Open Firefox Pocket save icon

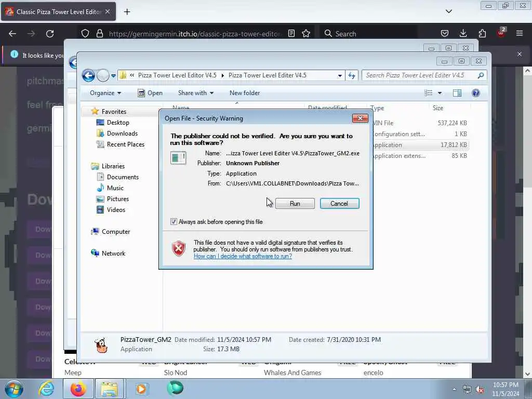[x=445, y=34]
